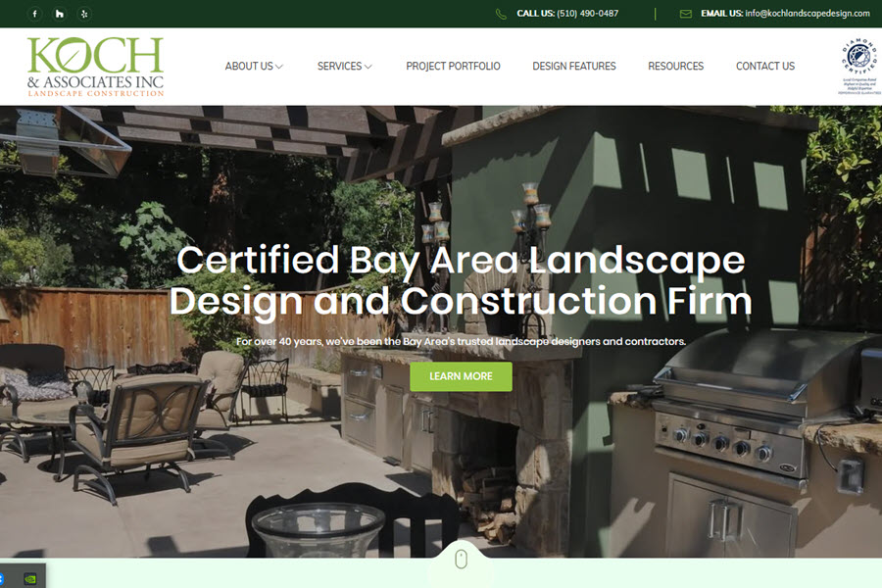Expand the Services dropdown chevron
The width and height of the screenshot is (882, 588).
pyautogui.click(x=368, y=67)
